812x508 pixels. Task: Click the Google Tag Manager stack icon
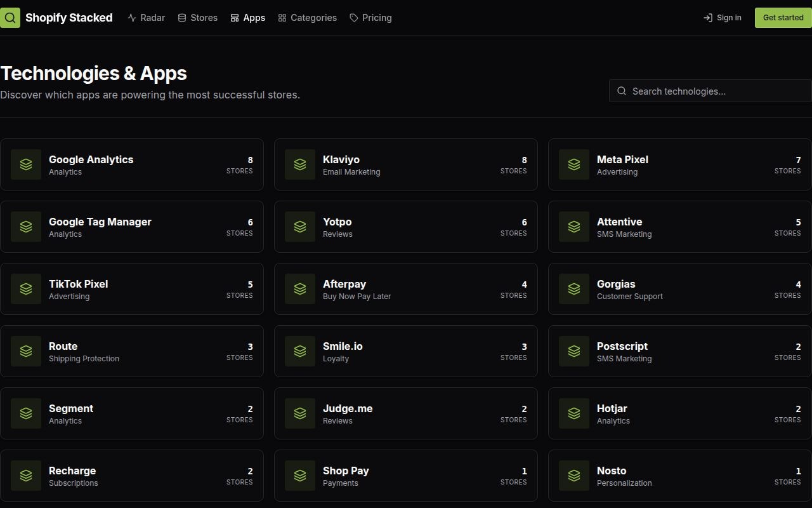[x=26, y=227]
